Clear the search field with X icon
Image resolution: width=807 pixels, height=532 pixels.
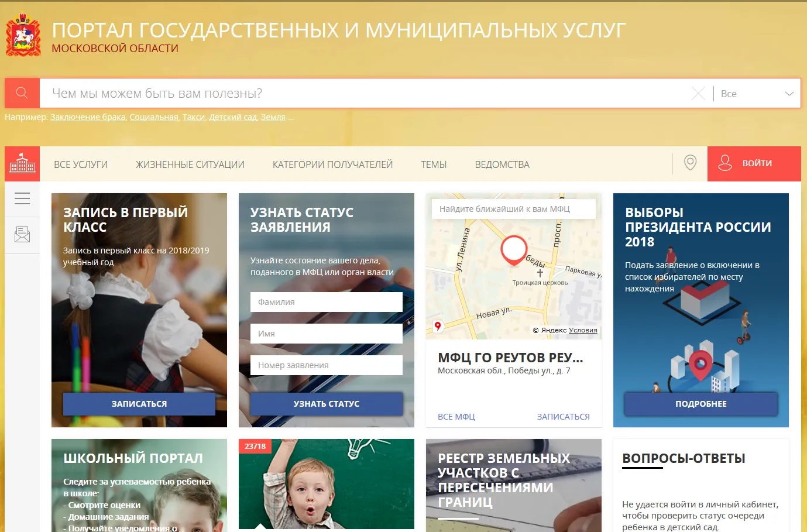click(x=698, y=94)
